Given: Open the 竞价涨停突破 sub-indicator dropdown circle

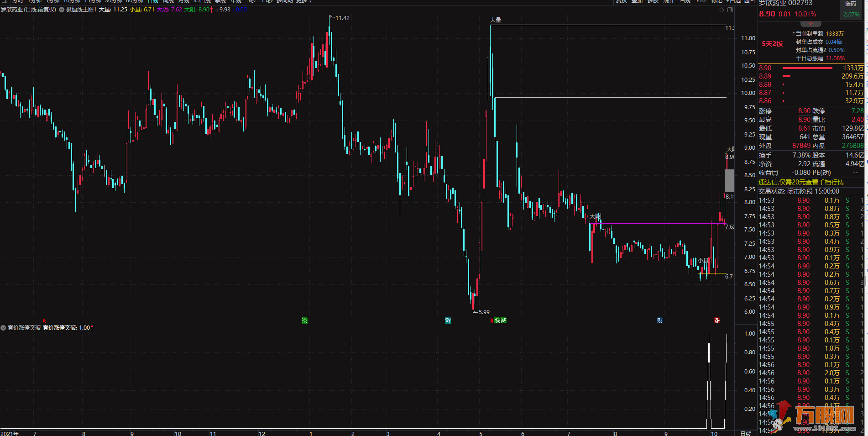Looking at the screenshot, I should pos(3,328).
